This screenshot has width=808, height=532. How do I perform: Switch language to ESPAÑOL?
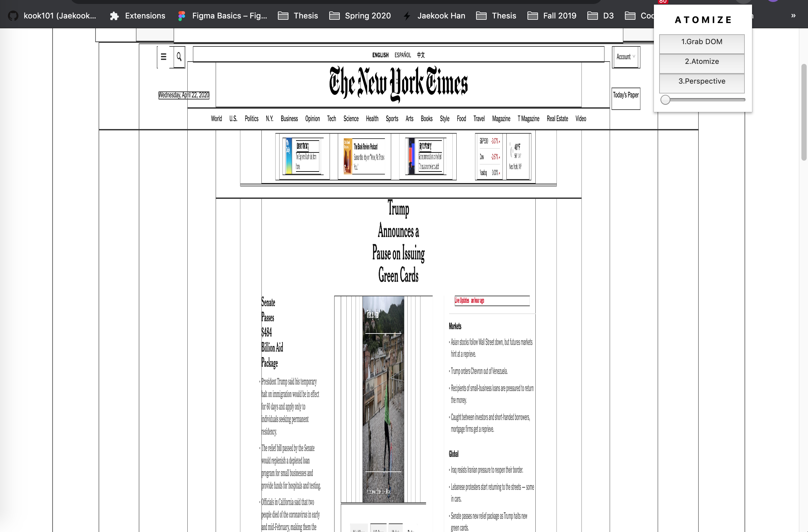(x=403, y=55)
